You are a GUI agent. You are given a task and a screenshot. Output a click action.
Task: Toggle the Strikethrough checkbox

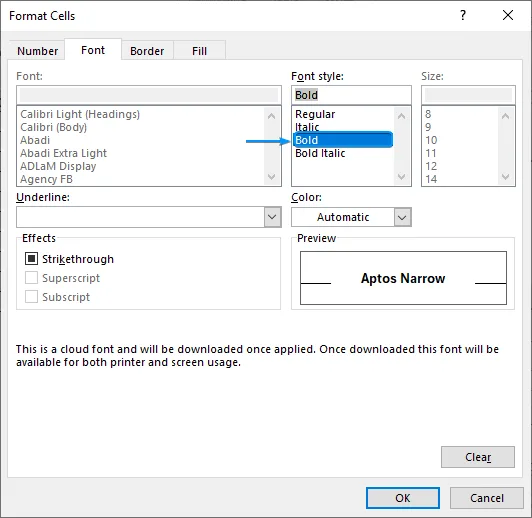[x=31, y=259]
